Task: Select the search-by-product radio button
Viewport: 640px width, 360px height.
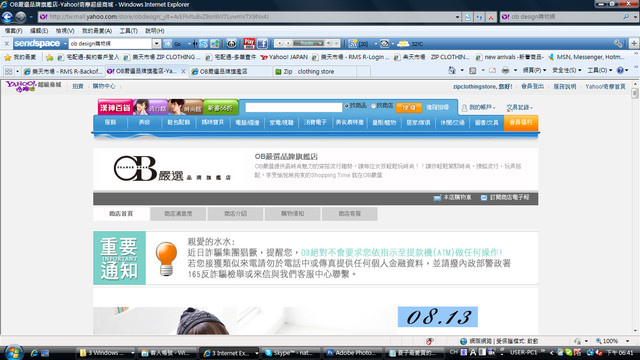Action: click(x=347, y=106)
